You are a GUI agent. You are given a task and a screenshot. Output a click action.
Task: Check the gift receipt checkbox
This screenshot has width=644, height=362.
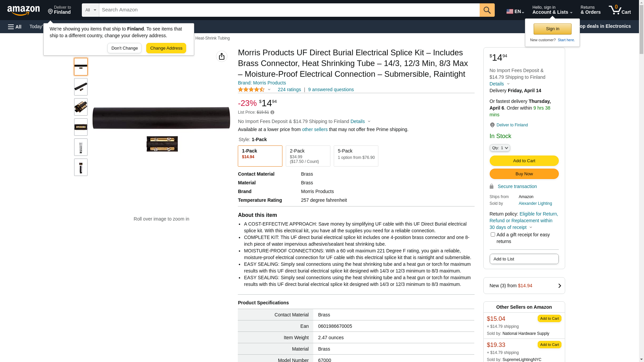coord(493,235)
